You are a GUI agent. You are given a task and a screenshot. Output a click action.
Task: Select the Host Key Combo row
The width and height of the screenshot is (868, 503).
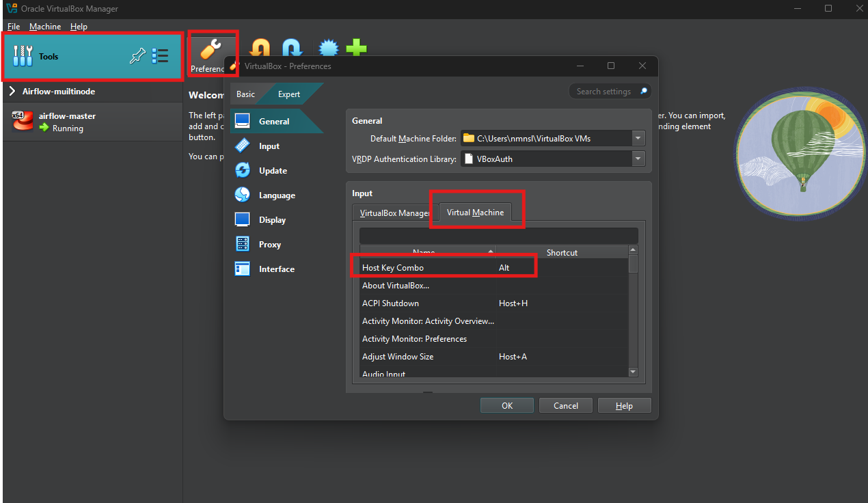(493, 267)
